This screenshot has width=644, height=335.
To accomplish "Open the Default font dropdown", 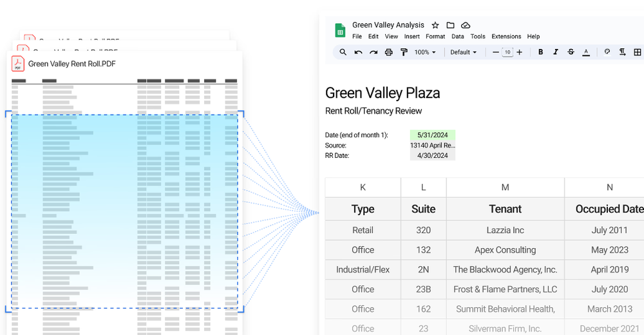I will (x=463, y=52).
